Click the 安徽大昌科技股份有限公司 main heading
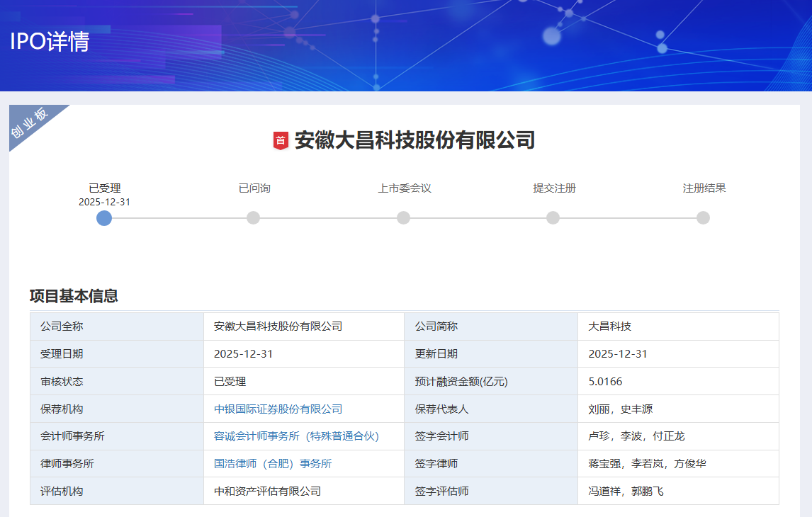Screen dimensions: 812x517 [x=415, y=140]
